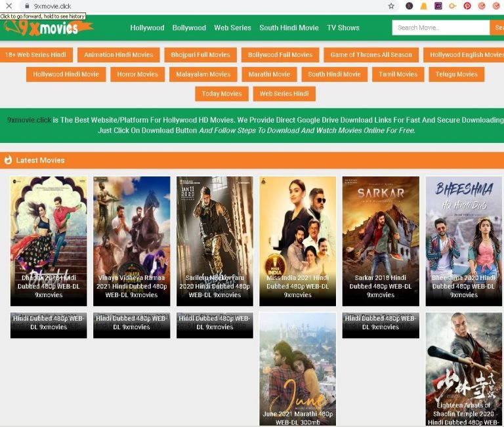Click the flame icon beside Latest Movies
This screenshot has width=504, height=427.
click(8, 159)
